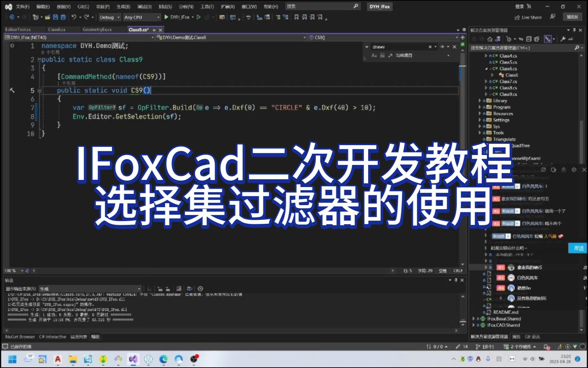Toggle Match Case (Aa) in find bar
Image resolution: width=588 pixels, height=368 pixels.
coord(374,56)
